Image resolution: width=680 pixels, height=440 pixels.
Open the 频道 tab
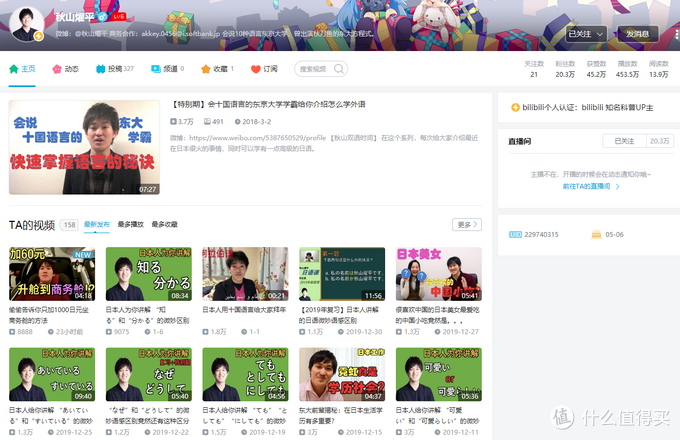point(167,69)
